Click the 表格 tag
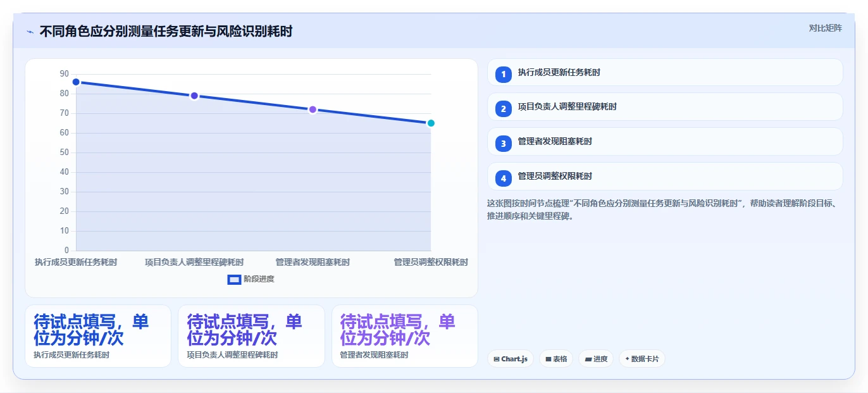This screenshot has width=868, height=393. 556,359
